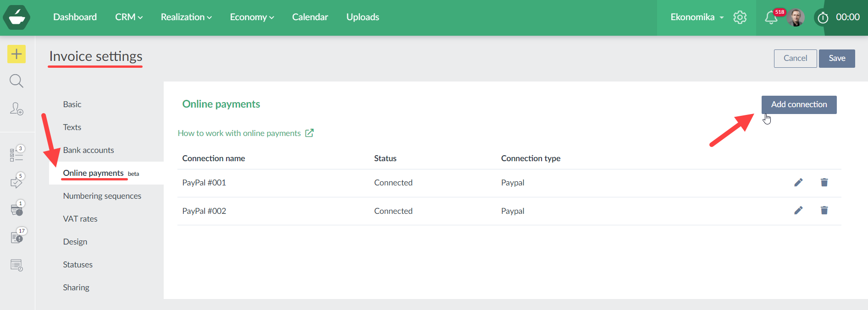Screen dimensions: 868x310
Task: Click the yellow plus quick-add icon
Action: (x=17, y=54)
